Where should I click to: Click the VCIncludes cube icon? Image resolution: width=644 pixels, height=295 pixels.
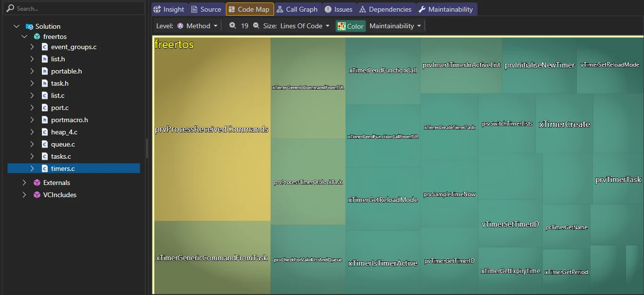37,195
